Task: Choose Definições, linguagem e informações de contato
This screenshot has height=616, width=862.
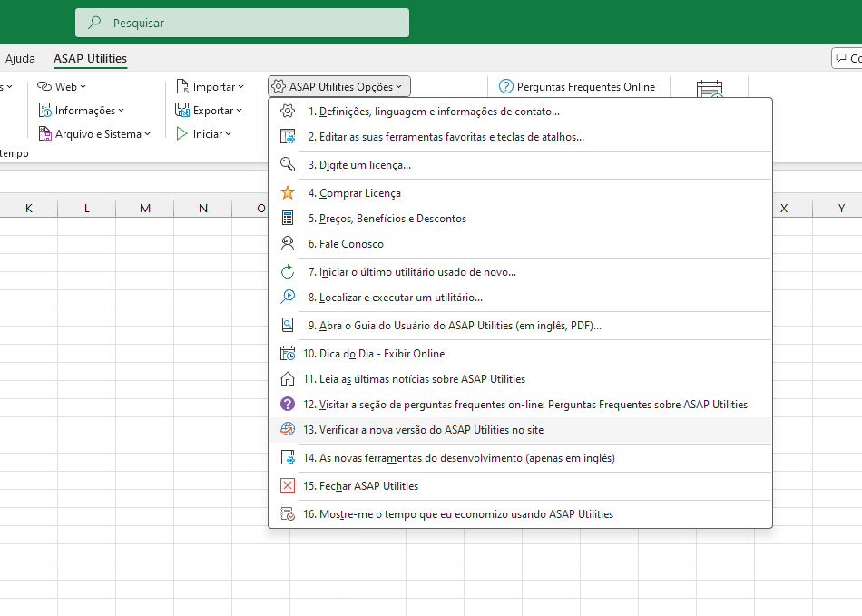Action: [x=520, y=111]
